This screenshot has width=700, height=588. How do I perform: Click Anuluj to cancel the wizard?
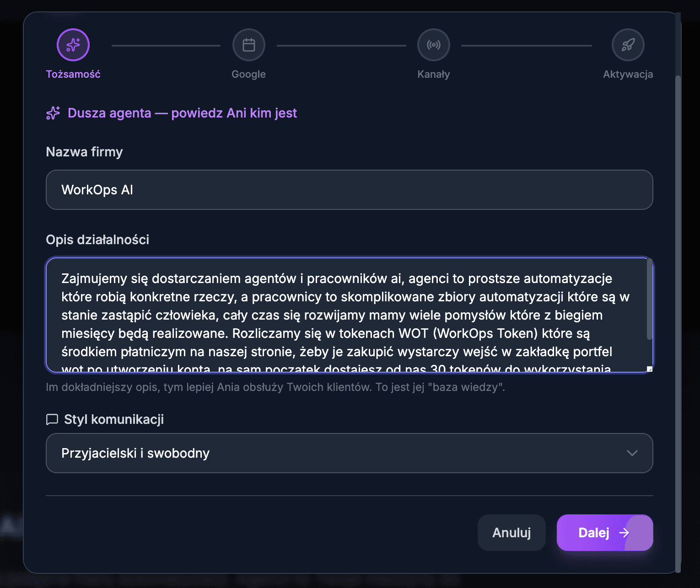[x=511, y=533]
